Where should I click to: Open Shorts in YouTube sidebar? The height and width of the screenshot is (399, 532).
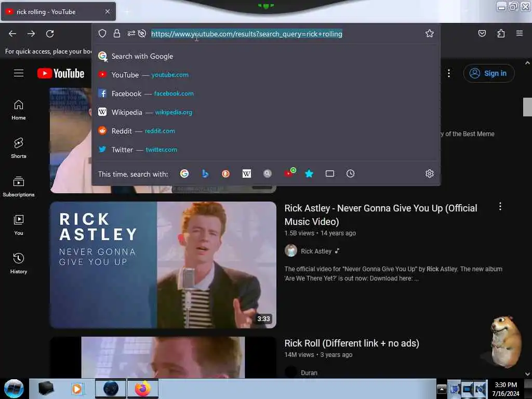[19, 148]
